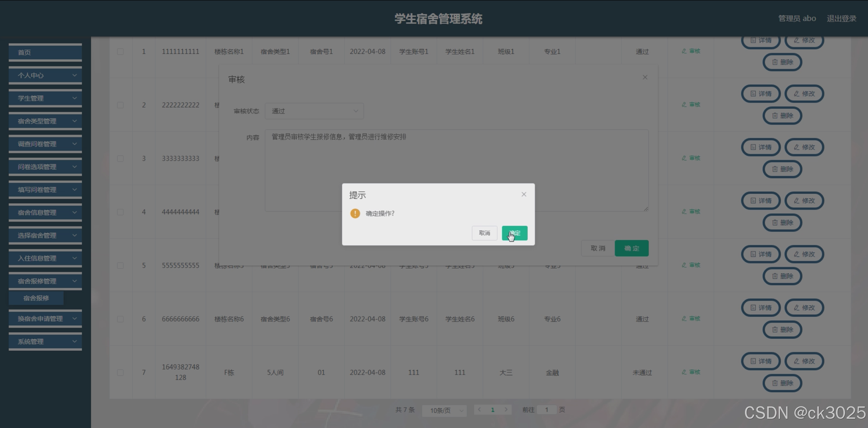Click the 删除 trash button in row 7
Viewport: 868px width, 428px height.
pos(782,383)
